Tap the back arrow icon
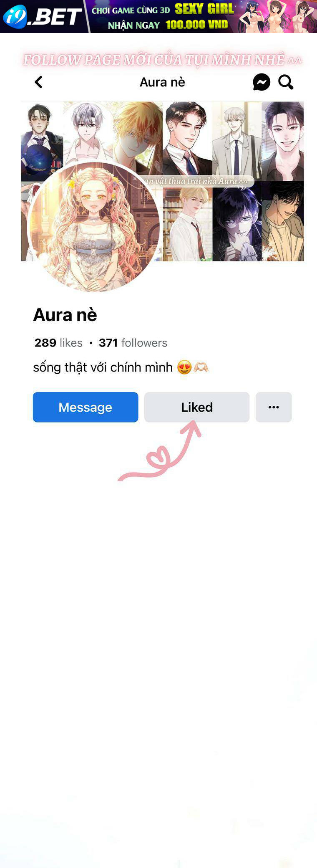Screen dimensions: 317x868 pyautogui.click(x=38, y=82)
